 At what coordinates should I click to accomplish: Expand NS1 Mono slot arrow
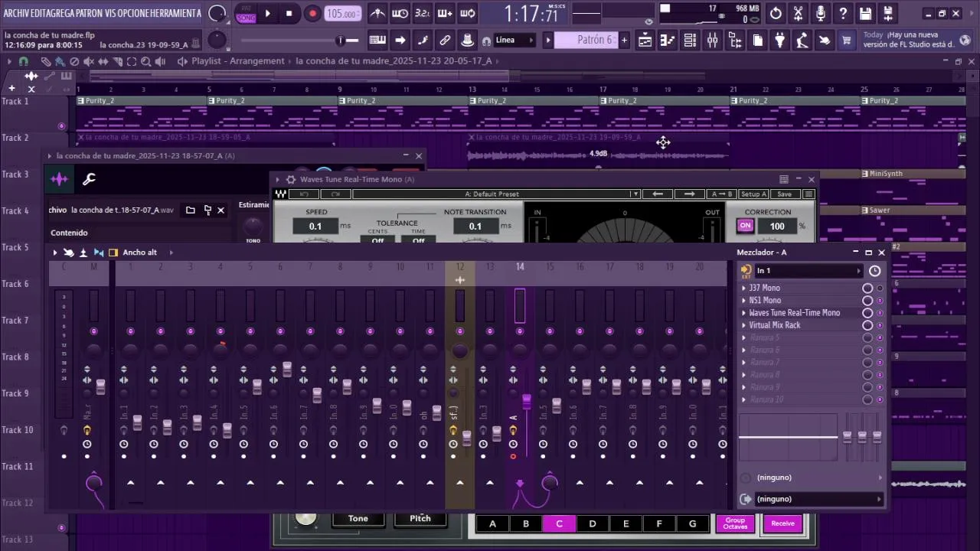coord(743,301)
